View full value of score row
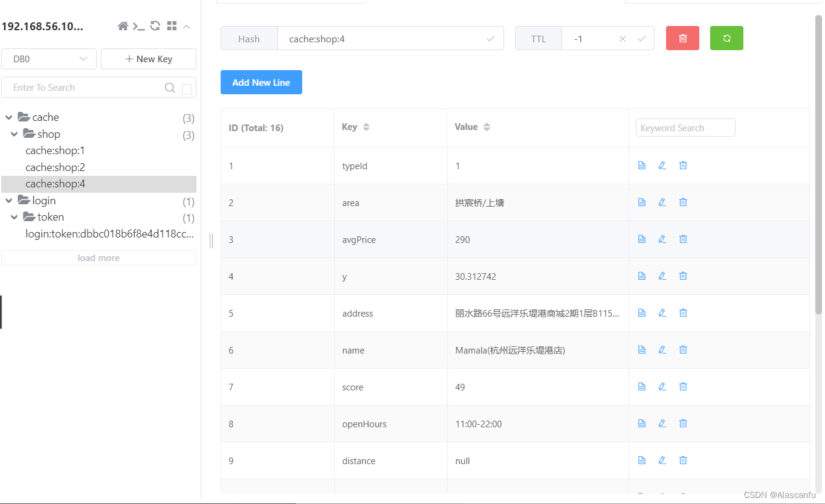This screenshot has height=504, width=825. (x=642, y=386)
